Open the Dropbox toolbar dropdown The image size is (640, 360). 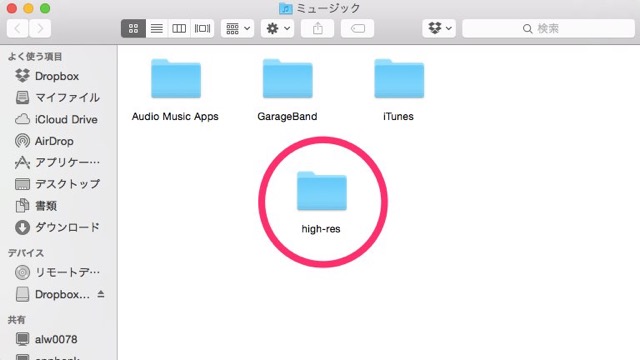click(439, 28)
